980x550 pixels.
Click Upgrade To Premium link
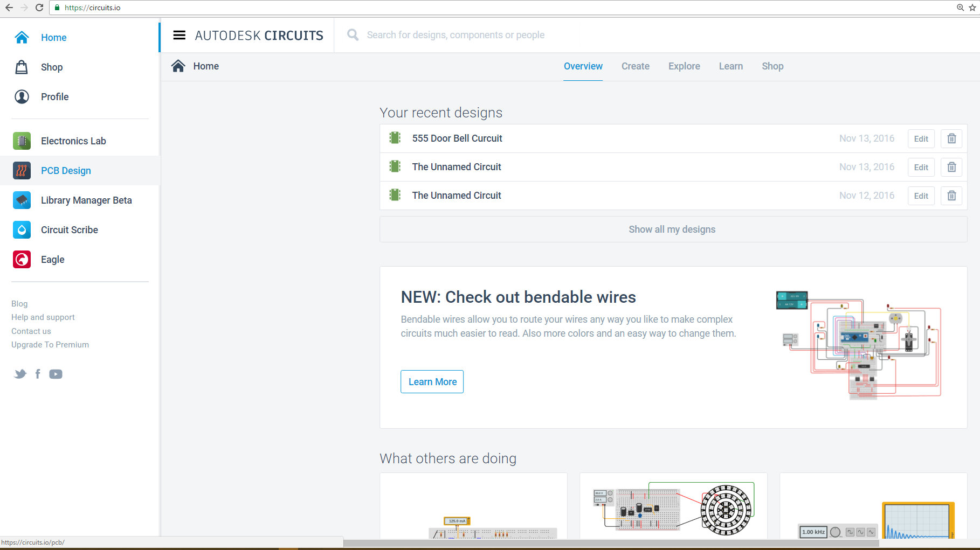pos(50,345)
